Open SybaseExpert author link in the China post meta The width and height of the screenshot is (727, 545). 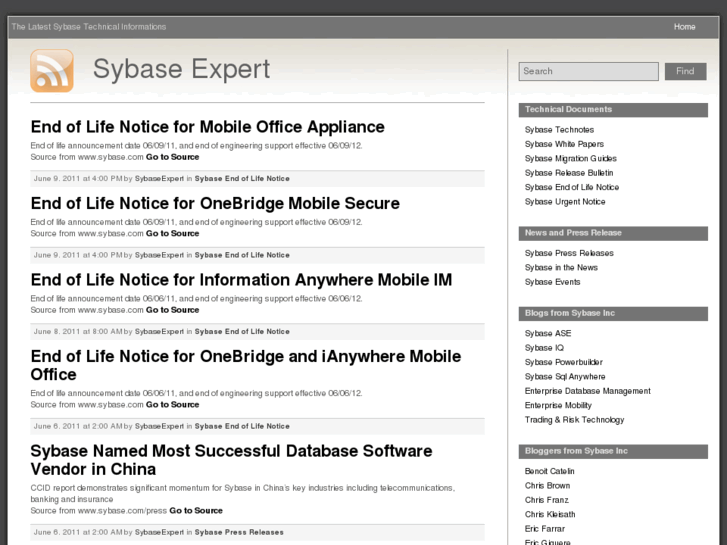[159, 532]
